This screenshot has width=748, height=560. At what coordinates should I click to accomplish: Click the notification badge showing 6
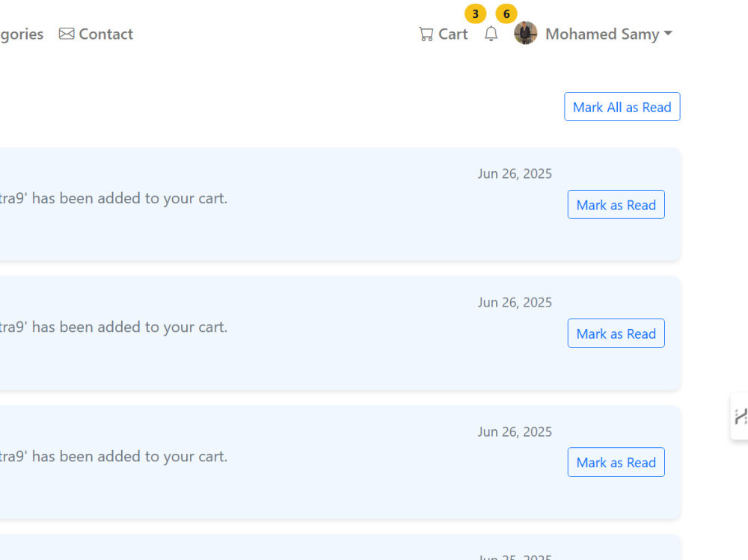coord(506,14)
